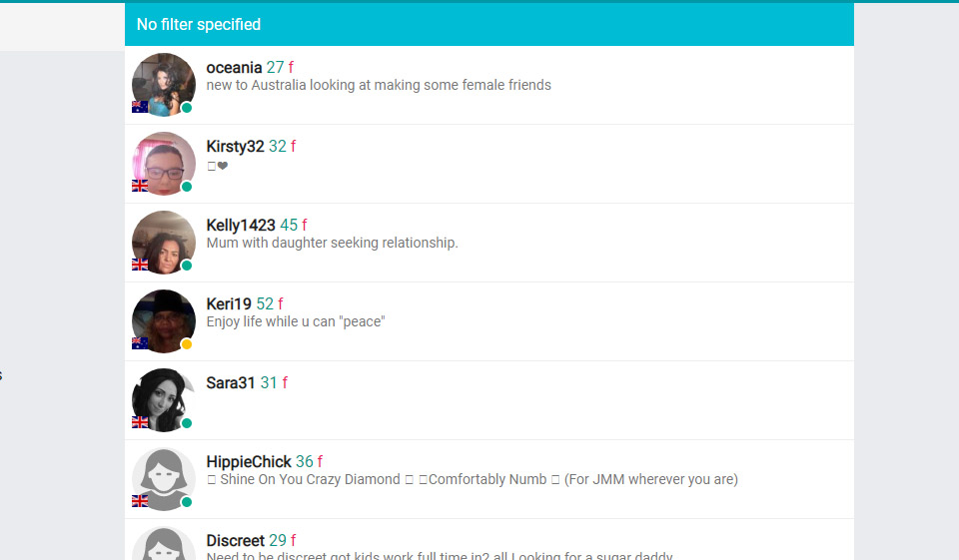Open the oceania username link

[234, 68]
